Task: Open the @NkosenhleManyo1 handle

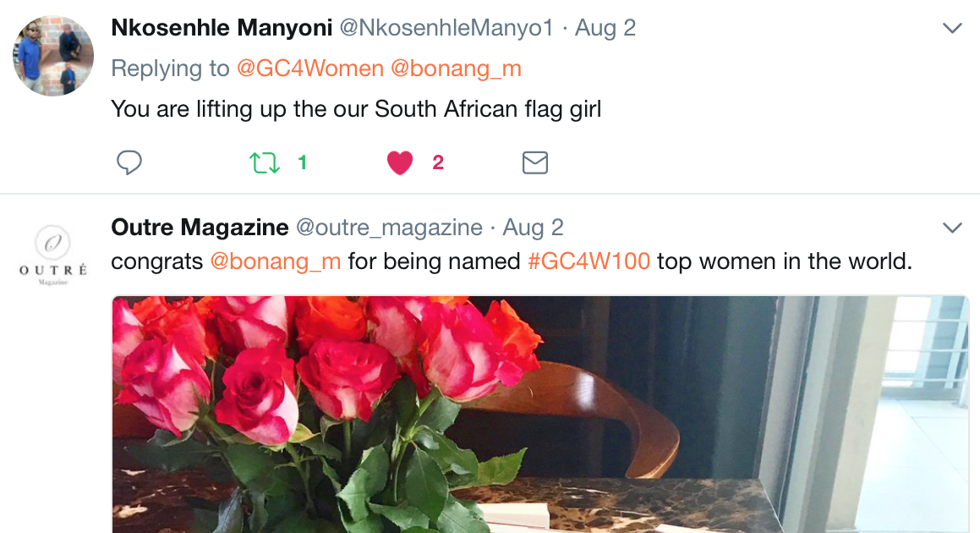Action: 446,28
